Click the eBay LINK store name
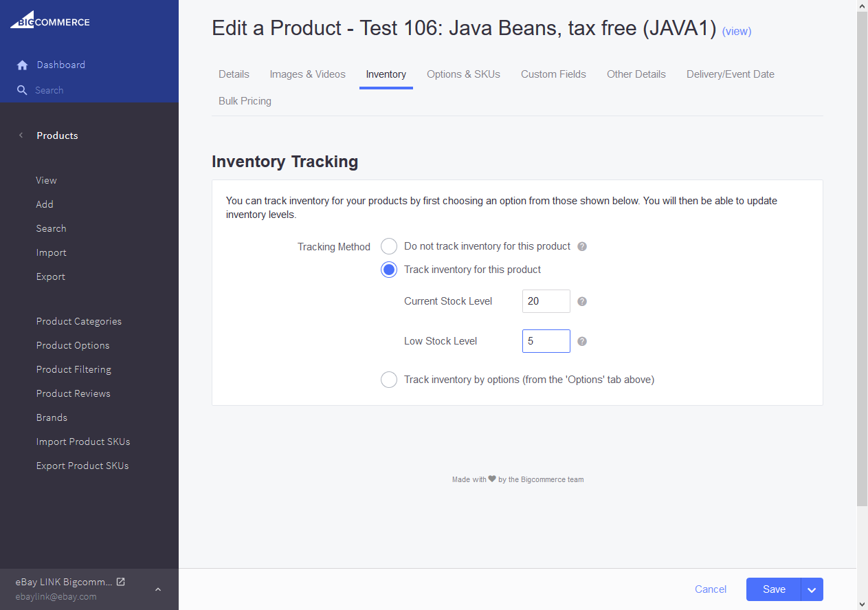 pyautogui.click(x=64, y=582)
